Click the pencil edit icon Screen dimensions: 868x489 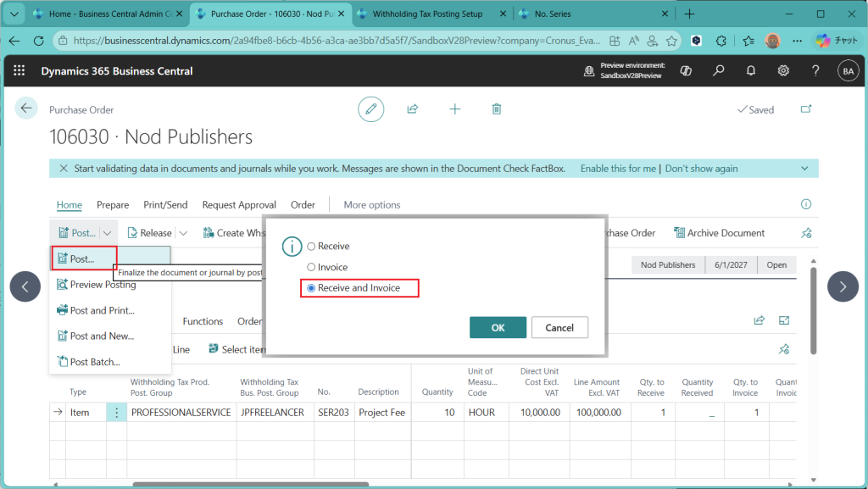[370, 109]
